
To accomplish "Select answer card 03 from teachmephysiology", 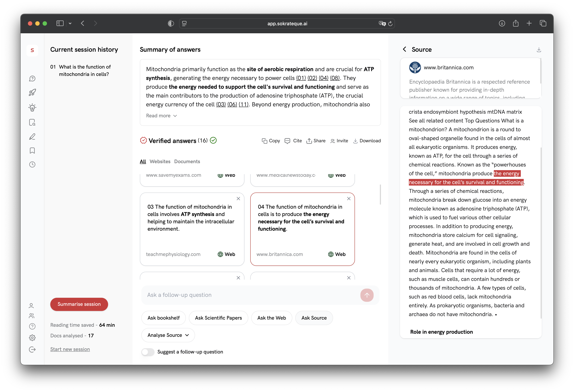I will coord(192,229).
